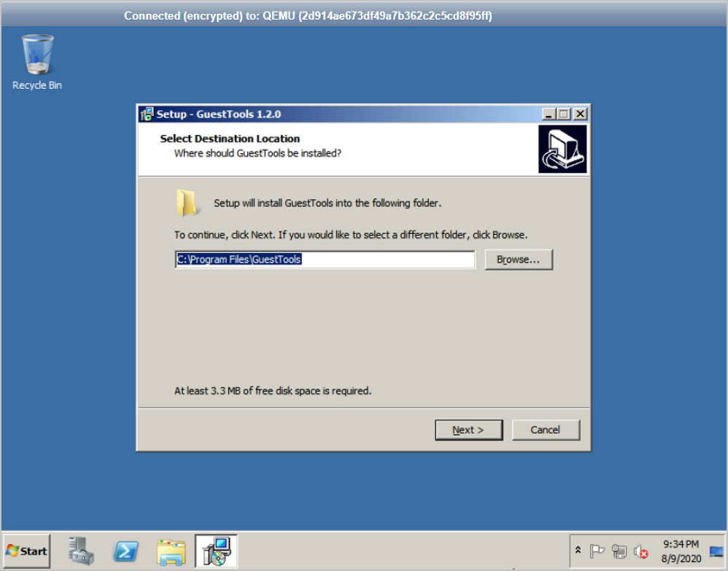Open the network status tray icon
Image resolution: width=728 pixels, height=571 pixels.
pyautogui.click(x=619, y=551)
